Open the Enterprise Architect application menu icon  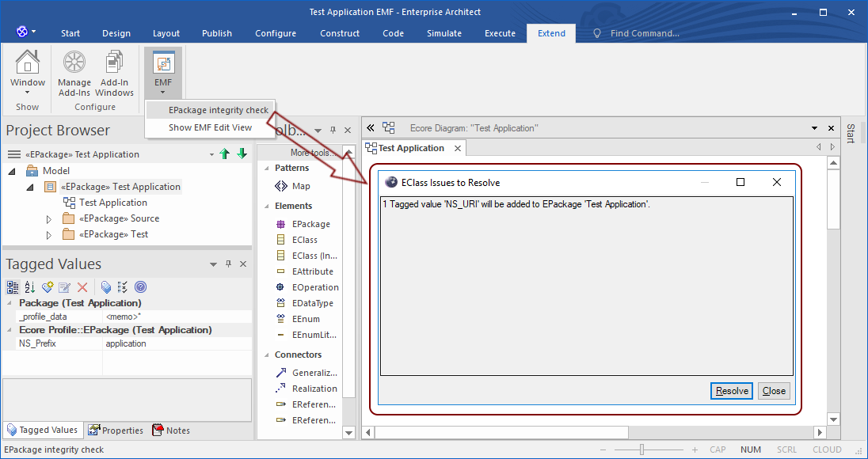pos(22,32)
